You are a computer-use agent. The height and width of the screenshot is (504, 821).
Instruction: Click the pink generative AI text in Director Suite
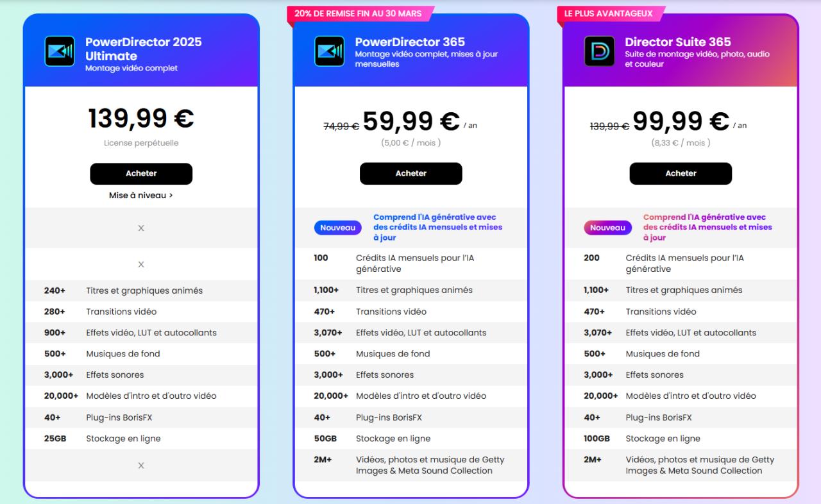click(707, 228)
